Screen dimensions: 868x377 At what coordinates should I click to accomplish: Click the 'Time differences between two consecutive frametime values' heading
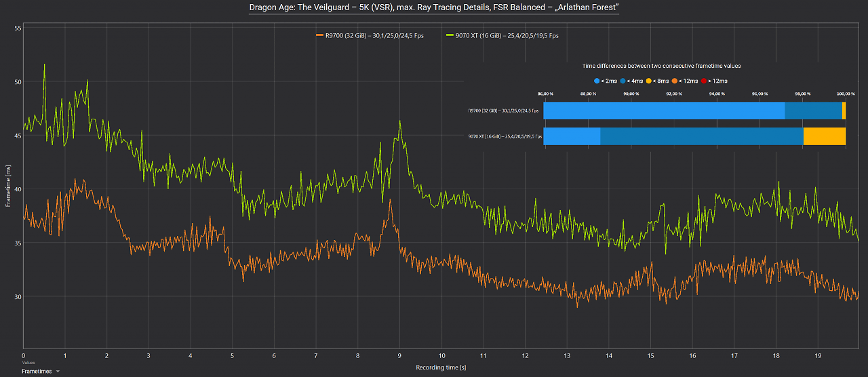[x=661, y=66]
